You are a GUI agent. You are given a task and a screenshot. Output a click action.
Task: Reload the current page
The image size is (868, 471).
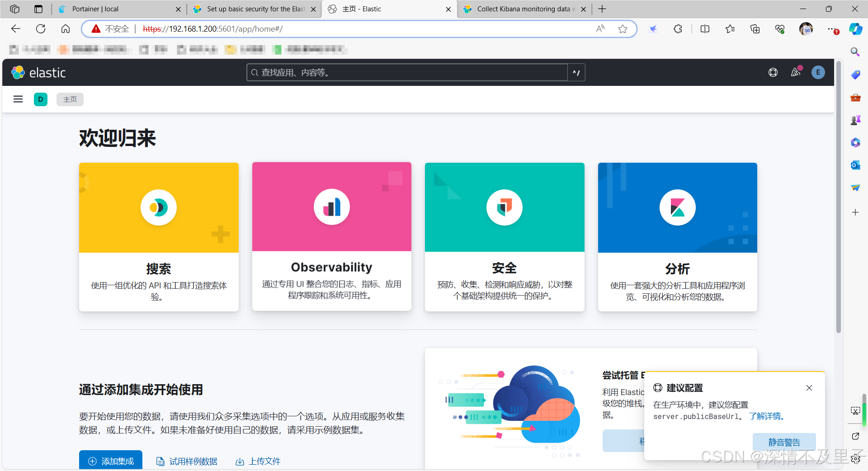click(x=41, y=29)
